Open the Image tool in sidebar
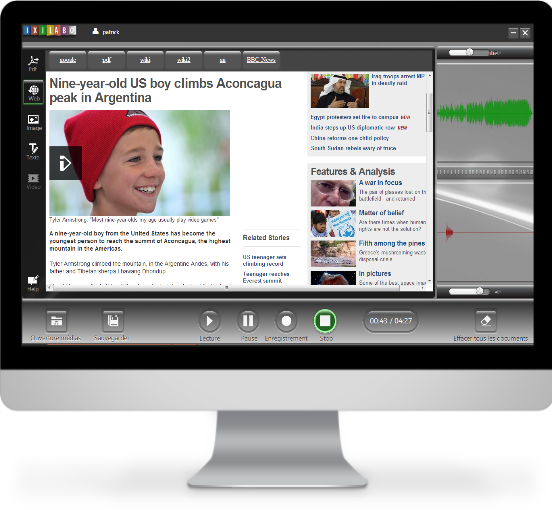The height and width of the screenshot is (510, 552). click(x=34, y=122)
